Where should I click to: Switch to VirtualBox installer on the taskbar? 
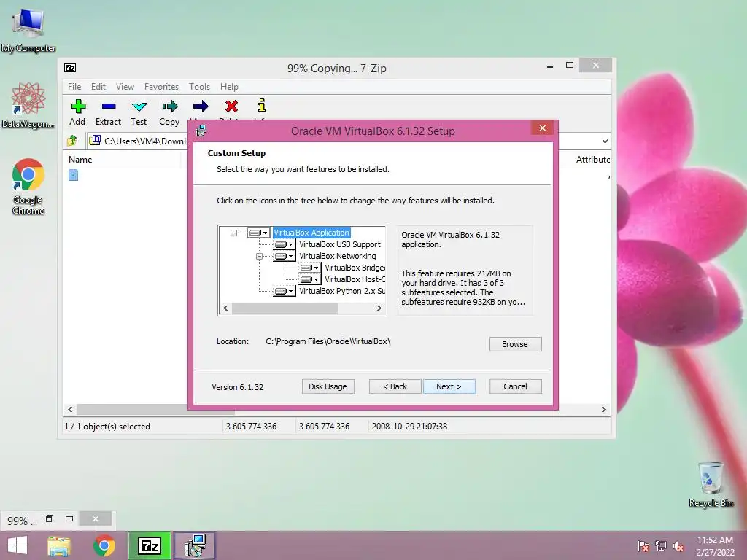pyautogui.click(x=195, y=545)
